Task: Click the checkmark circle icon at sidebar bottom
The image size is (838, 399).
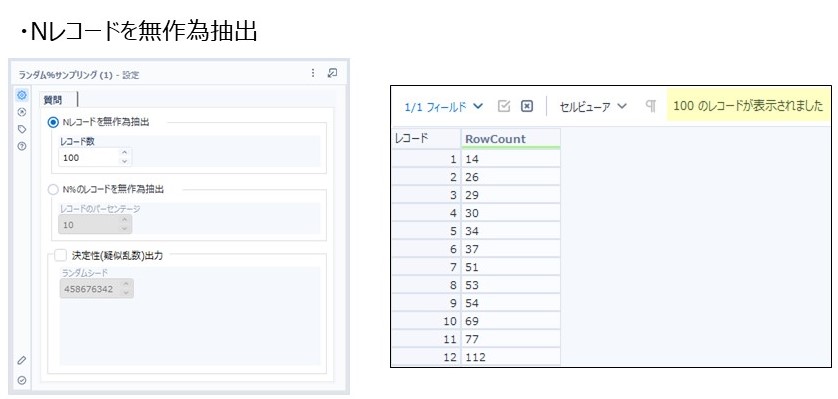Action: 22,380
